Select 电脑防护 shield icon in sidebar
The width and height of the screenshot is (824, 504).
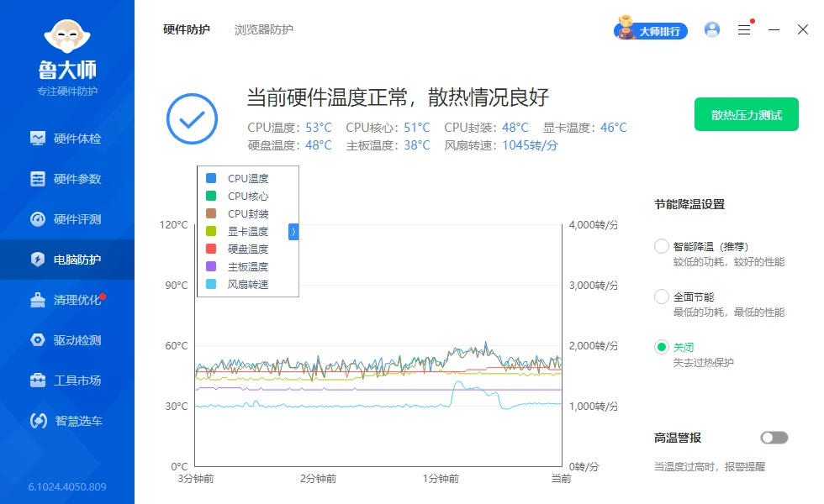pyautogui.click(x=37, y=260)
